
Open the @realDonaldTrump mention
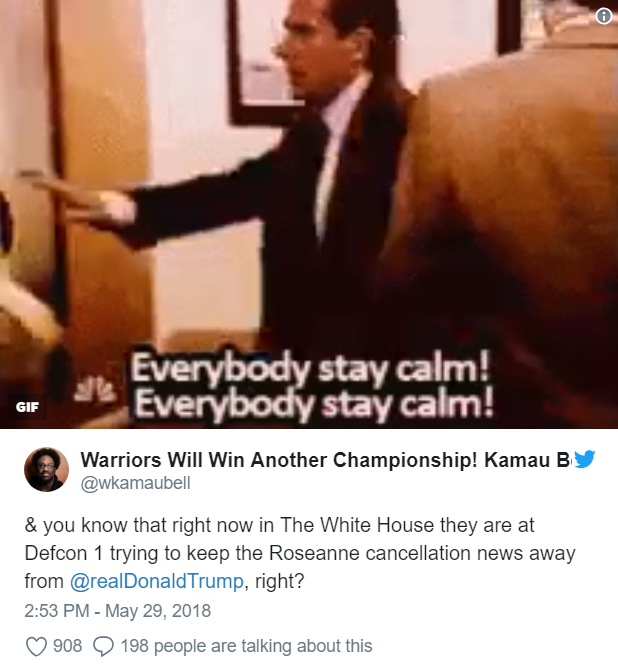[157, 581]
